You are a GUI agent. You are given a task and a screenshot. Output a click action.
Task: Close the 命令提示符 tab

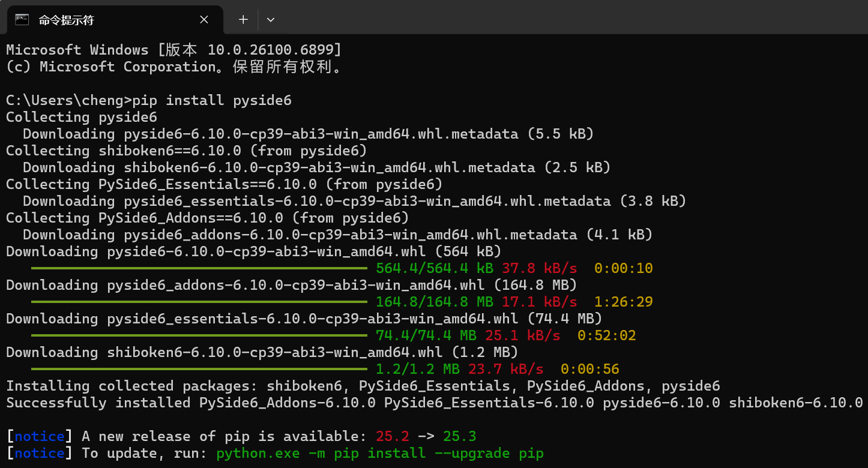click(204, 20)
